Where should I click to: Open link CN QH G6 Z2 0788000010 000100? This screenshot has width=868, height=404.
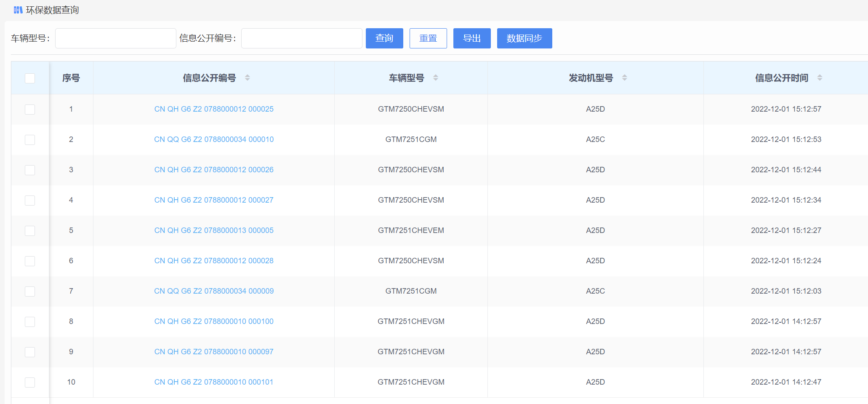tap(214, 321)
